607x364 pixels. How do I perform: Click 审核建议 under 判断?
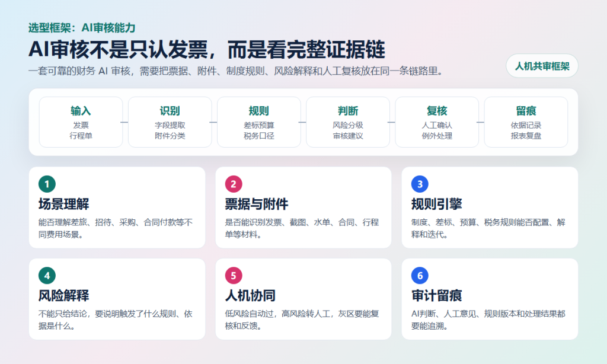[348, 136]
